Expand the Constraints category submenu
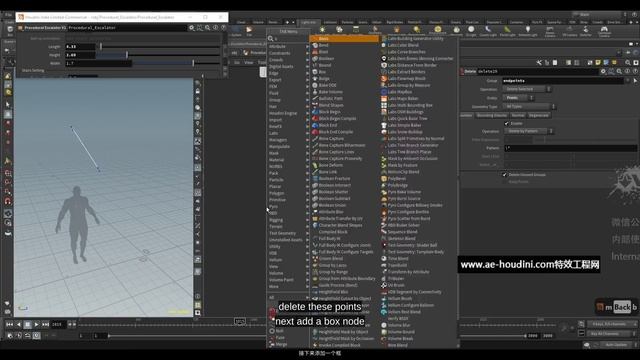Image resolution: width=640 pixels, height=360 pixels. click(x=288, y=53)
